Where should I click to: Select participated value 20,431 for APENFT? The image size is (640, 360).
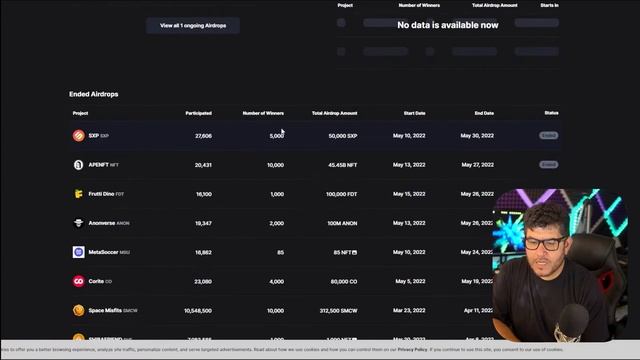pyautogui.click(x=203, y=165)
